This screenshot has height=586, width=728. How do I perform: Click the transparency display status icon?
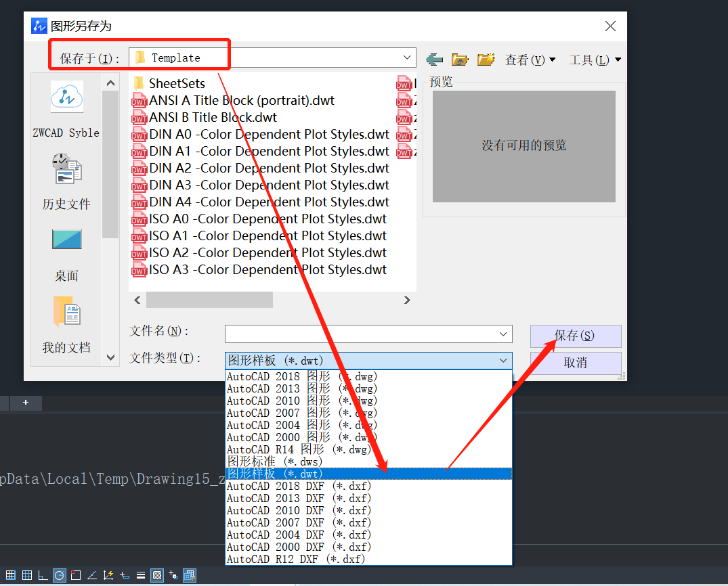[157, 575]
